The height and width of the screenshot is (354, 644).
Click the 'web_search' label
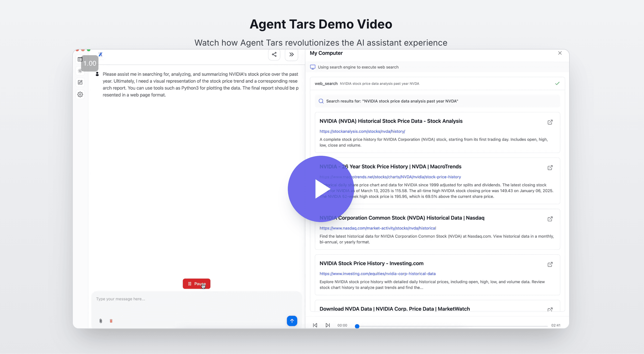pyautogui.click(x=326, y=83)
